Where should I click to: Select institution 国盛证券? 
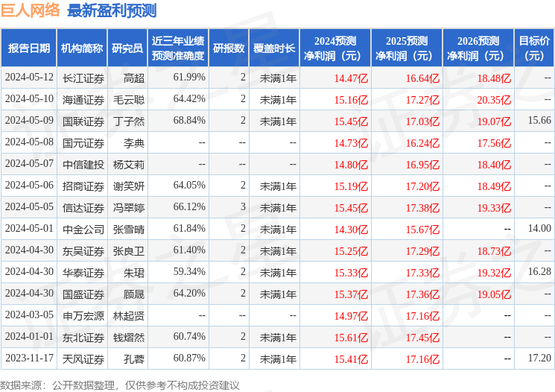(x=83, y=294)
